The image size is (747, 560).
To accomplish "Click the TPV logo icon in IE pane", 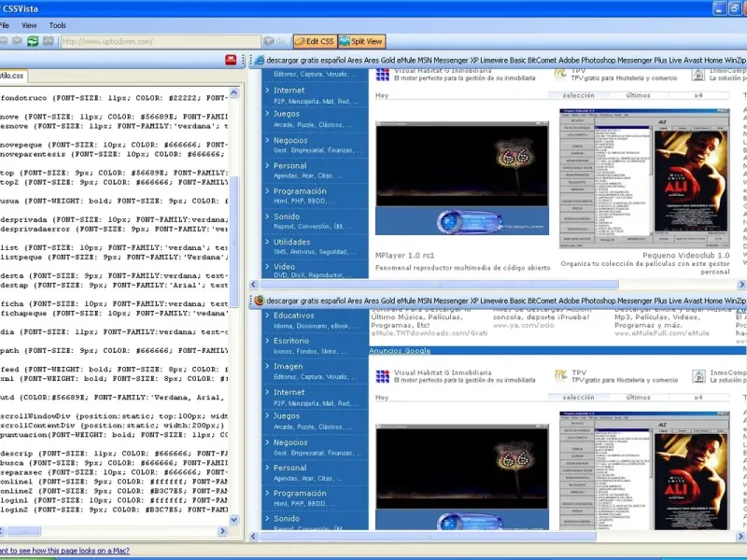I will (561, 75).
